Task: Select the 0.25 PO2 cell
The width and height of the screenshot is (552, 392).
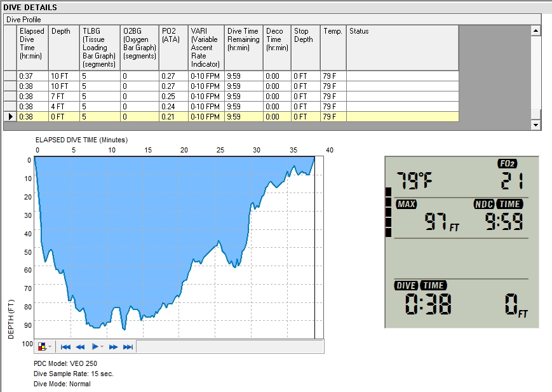Action: (x=173, y=96)
